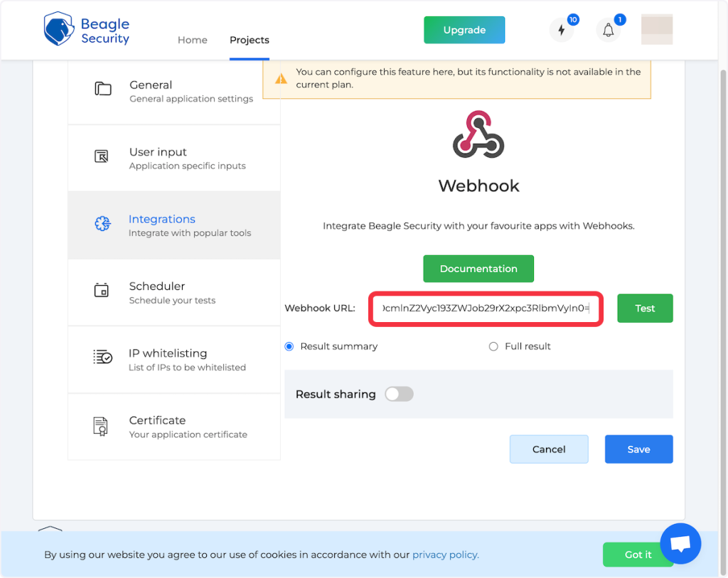The image size is (728, 578).
Task: Click inside the Webhook URL field
Action: click(x=486, y=309)
